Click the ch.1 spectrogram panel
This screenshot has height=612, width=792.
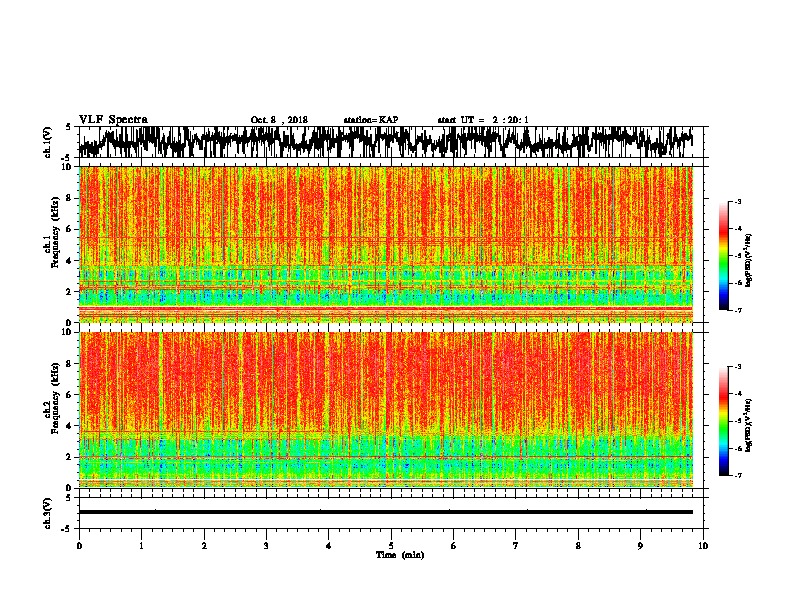coord(386,244)
